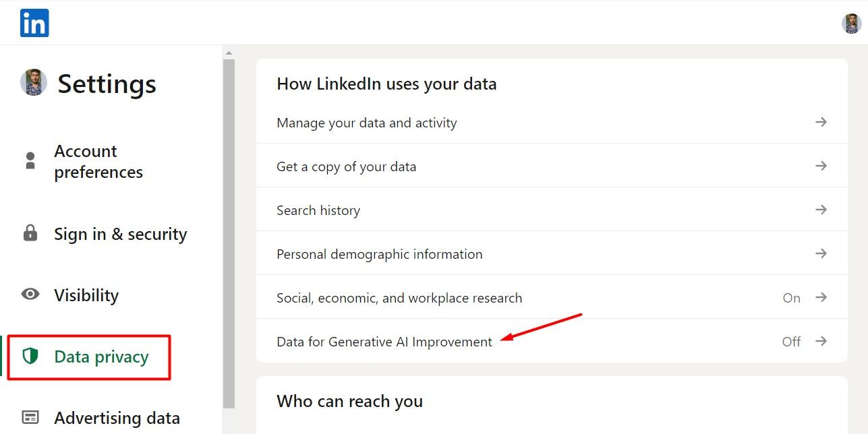Image resolution: width=868 pixels, height=434 pixels.
Task: Select the Visibility eye icon
Action: pos(30,294)
